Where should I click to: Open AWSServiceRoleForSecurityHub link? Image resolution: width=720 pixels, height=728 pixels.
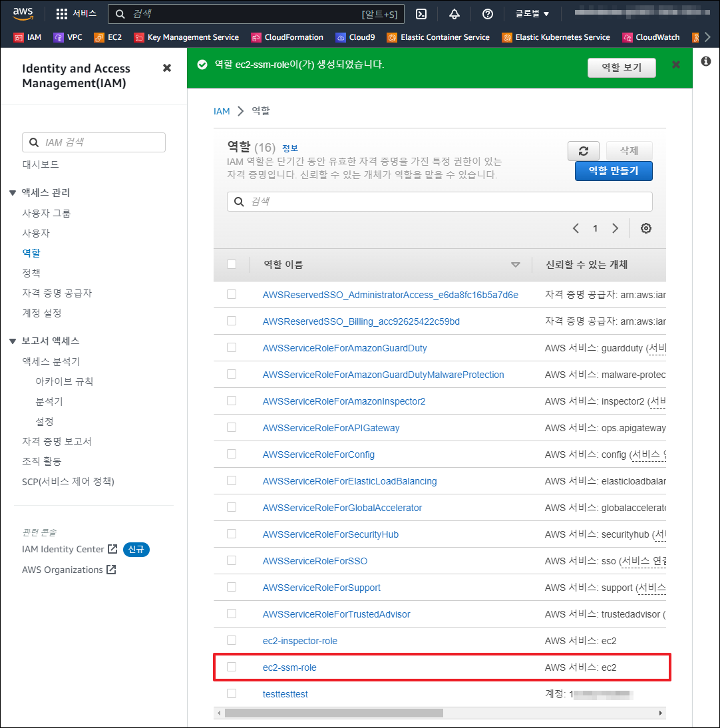click(331, 534)
